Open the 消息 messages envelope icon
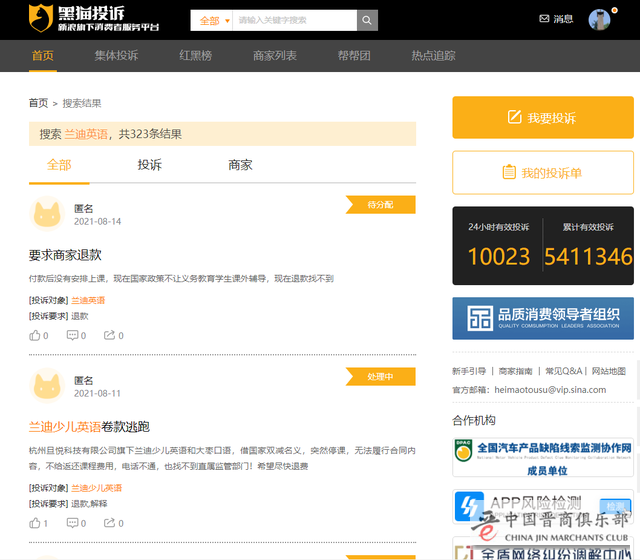The height and width of the screenshot is (560, 640). 544,19
